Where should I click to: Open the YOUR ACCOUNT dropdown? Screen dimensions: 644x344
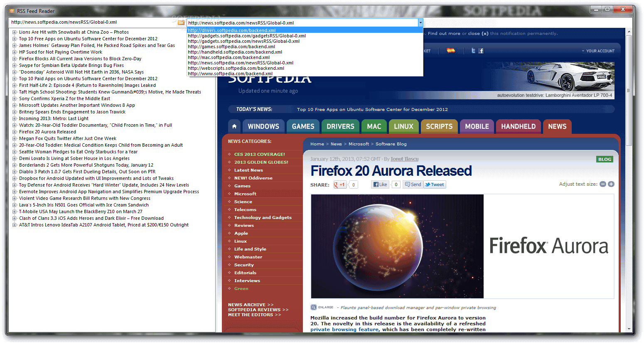598,51
